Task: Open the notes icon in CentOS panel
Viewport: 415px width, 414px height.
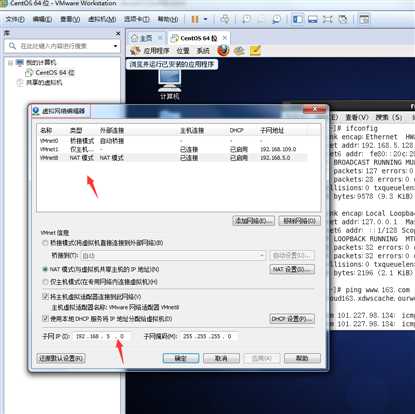Action: 255,50
